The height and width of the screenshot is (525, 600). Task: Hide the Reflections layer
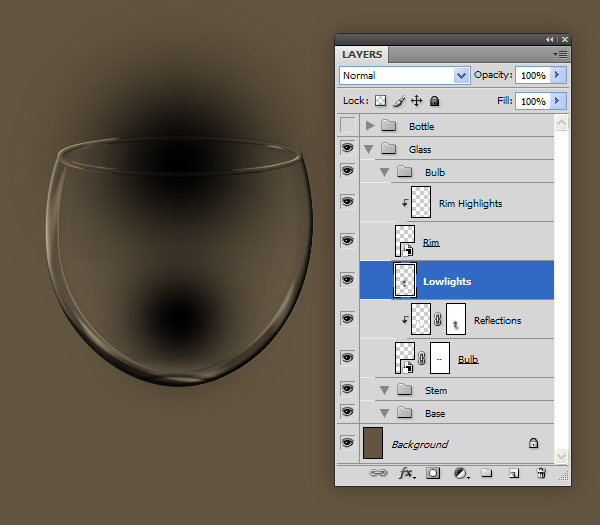(x=347, y=319)
